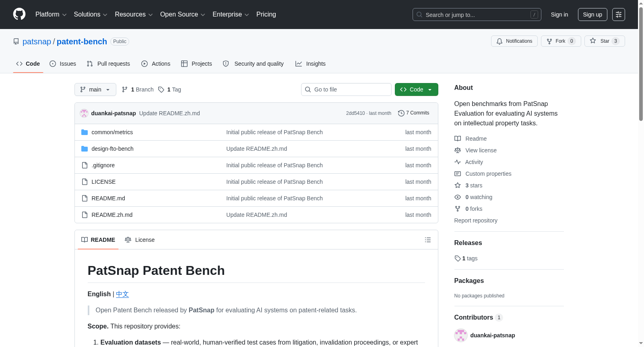Screen dimensions: 644x347
Task: Open commit hash 2dd5410
Action: click(355, 113)
